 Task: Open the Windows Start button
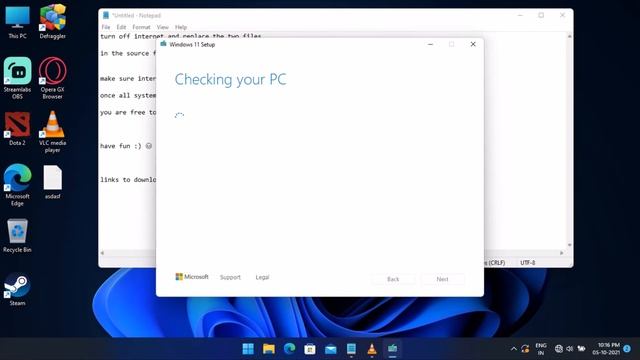pyautogui.click(x=248, y=349)
